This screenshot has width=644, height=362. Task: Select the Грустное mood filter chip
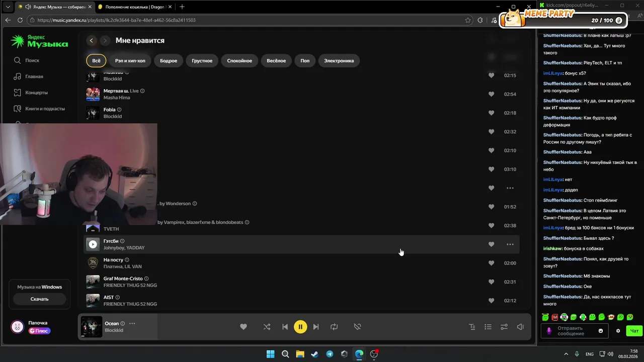pyautogui.click(x=202, y=61)
